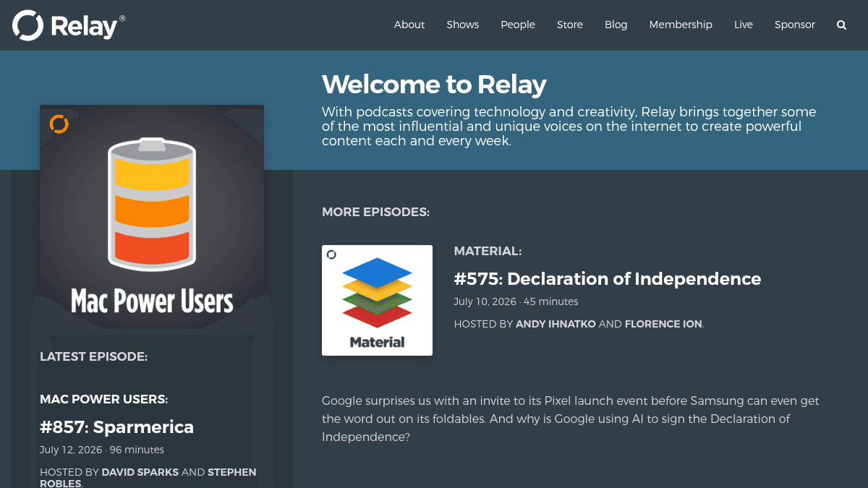
Task: Open the About menu item
Action: (x=409, y=25)
